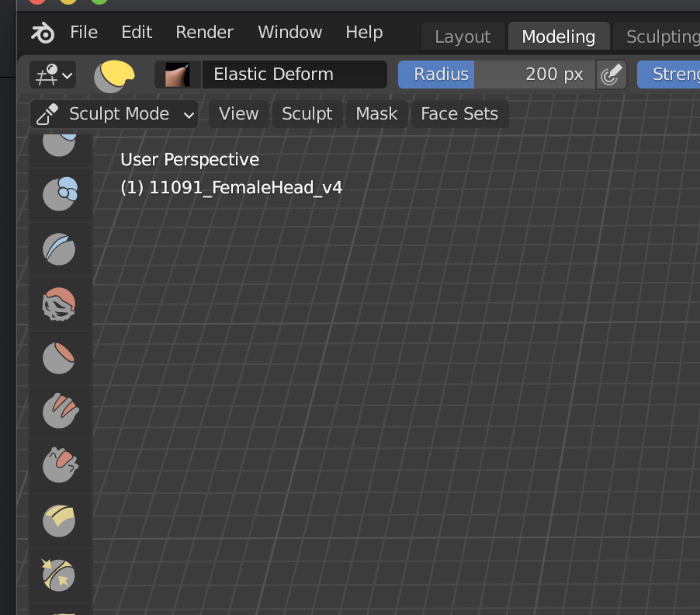Open the brush preview thumbnail selector
The image size is (700, 615).
pyautogui.click(x=178, y=75)
